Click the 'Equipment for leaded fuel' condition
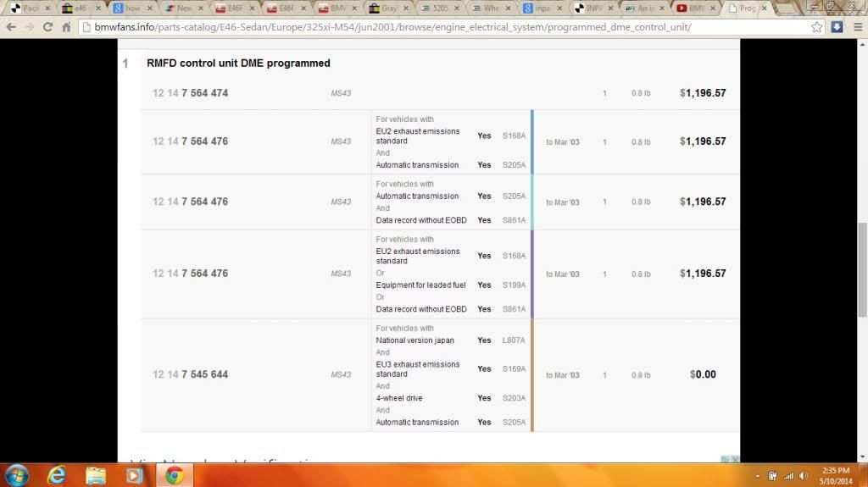868x487 pixels. [420, 285]
